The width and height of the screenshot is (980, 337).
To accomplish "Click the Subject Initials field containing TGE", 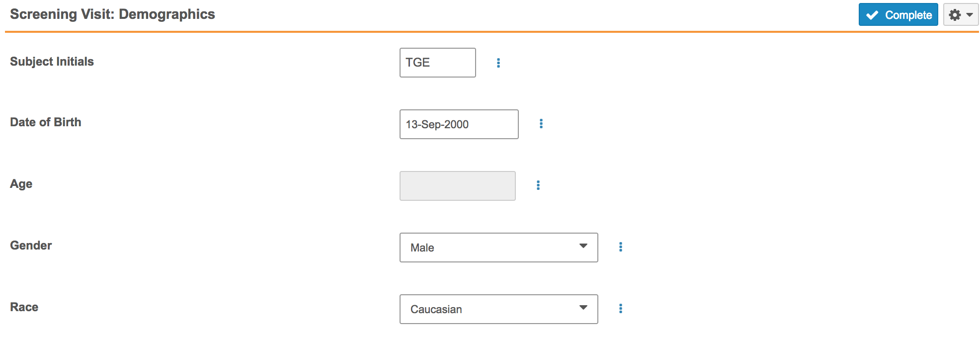I will point(437,63).
